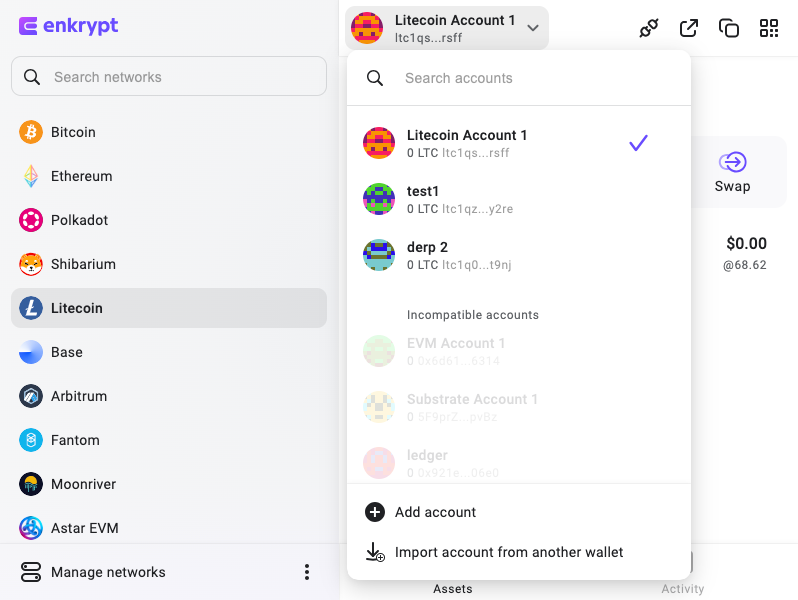Click the magnifier icon in Search accounts
Screen dimensions: 798x600
point(375,78)
